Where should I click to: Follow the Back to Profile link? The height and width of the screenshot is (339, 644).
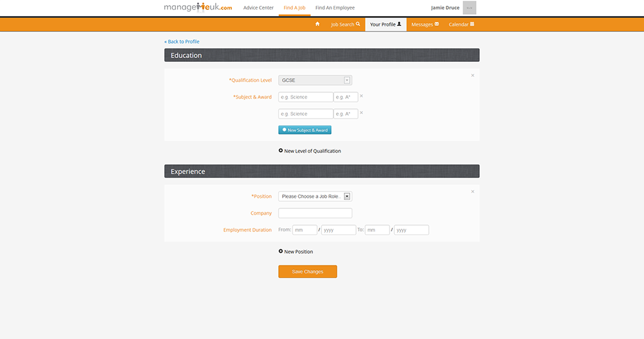point(182,42)
